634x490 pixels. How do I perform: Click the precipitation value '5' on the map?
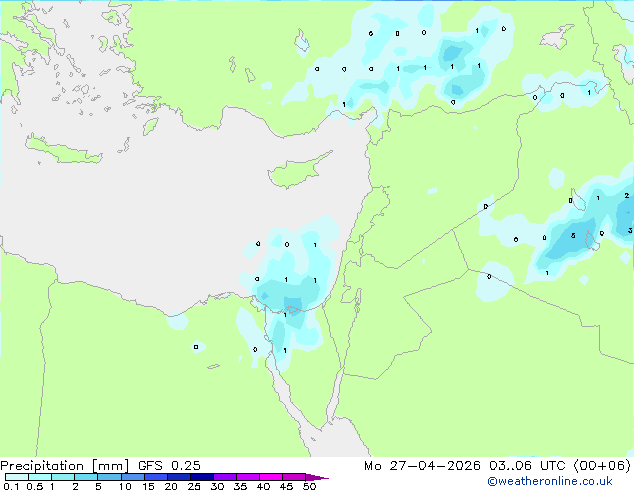coord(573,236)
